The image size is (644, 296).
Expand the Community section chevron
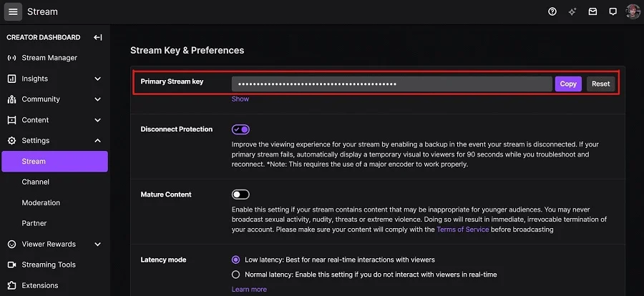pyautogui.click(x=98, y=99)
